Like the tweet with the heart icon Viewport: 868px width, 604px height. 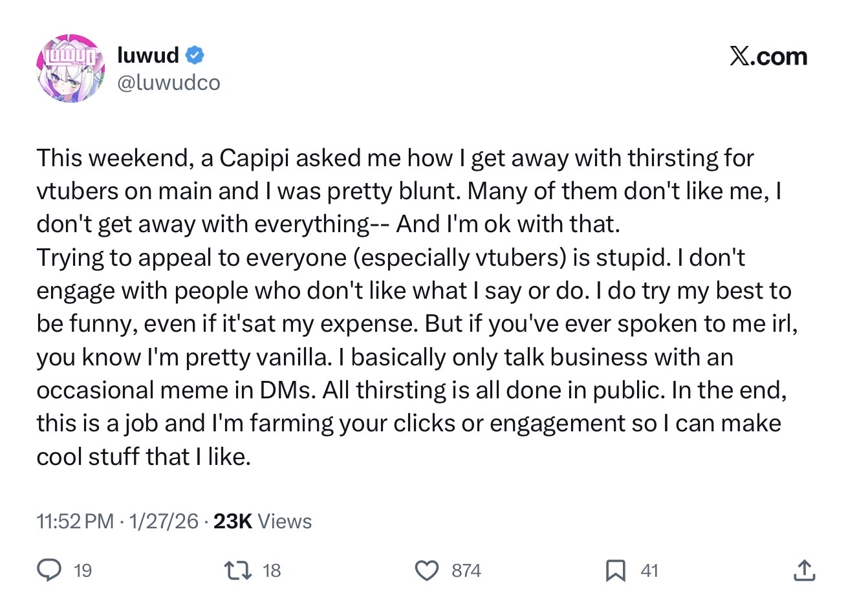(426, 570)
